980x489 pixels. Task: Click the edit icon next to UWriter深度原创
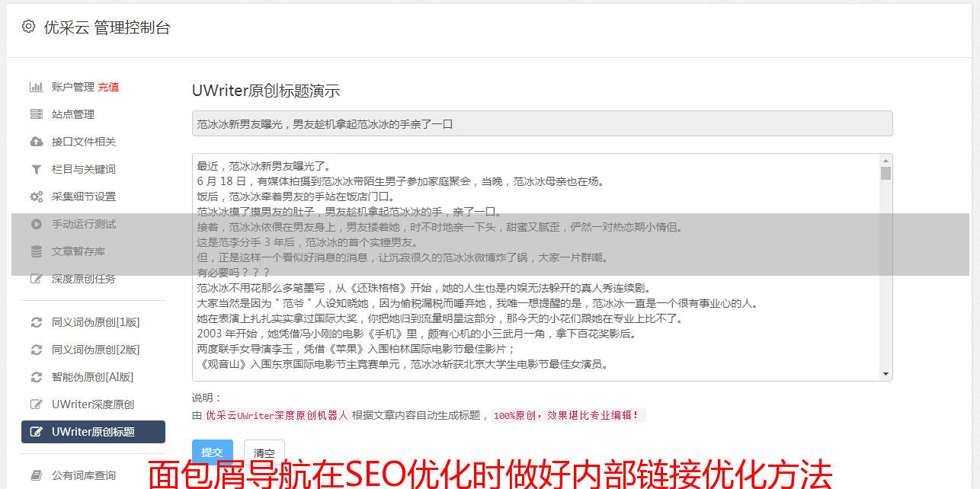tap(36, 404)
